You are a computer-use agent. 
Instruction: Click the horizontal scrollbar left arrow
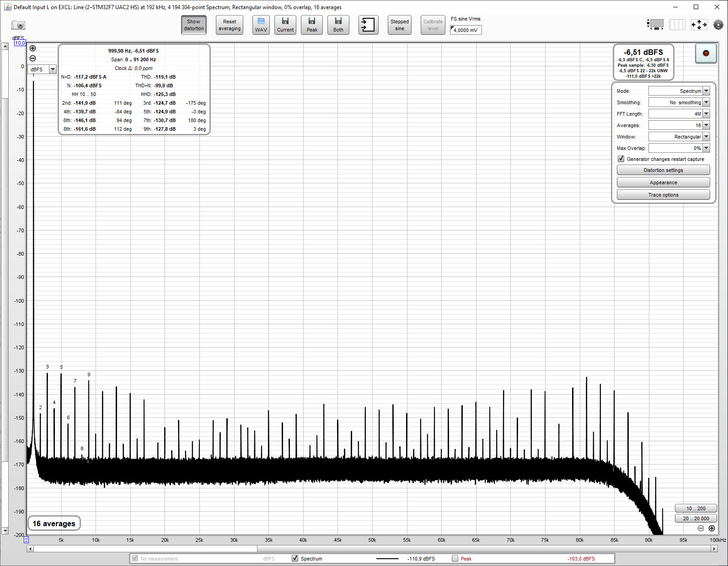tap(30, 549)
